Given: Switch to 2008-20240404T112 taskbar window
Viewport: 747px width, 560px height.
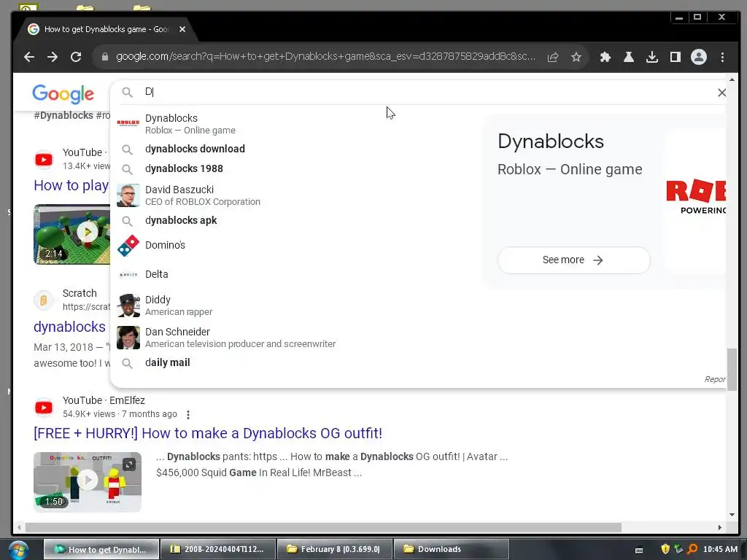Looking at the screenshot, I should [218, 549].
